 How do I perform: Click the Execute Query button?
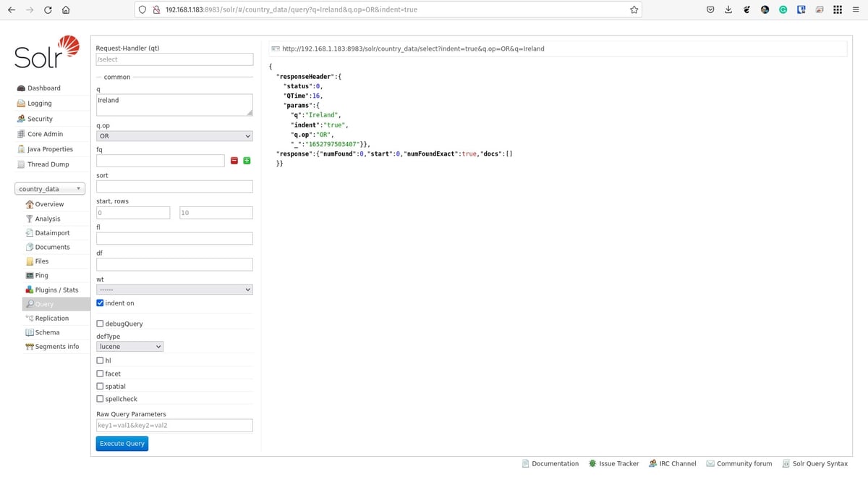pos(122,443)
